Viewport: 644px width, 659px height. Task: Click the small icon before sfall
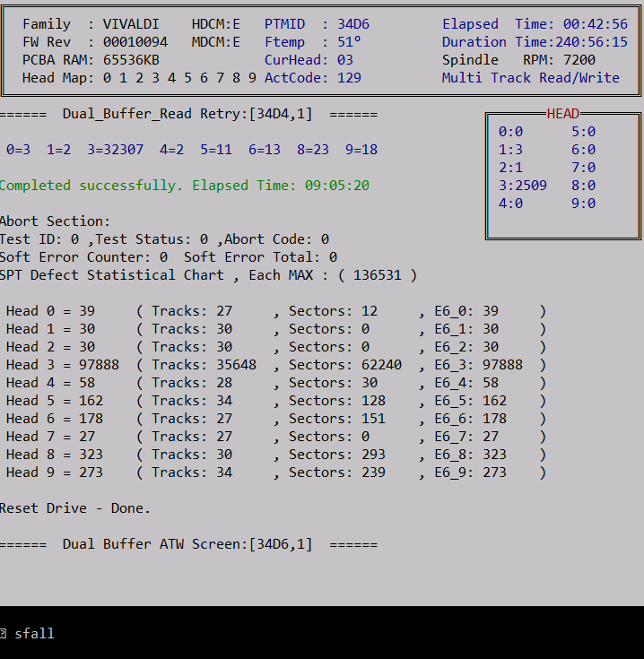pyautogui.click(x=3, y=633)
